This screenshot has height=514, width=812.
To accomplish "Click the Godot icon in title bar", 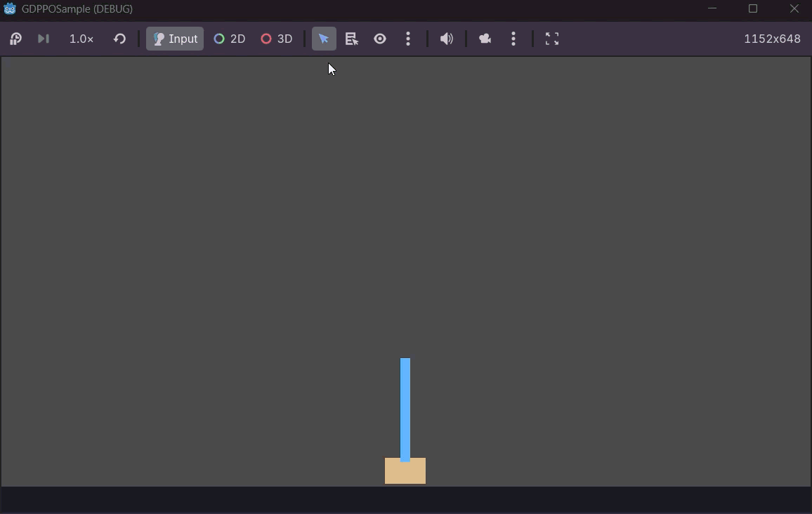I will 9,9.
